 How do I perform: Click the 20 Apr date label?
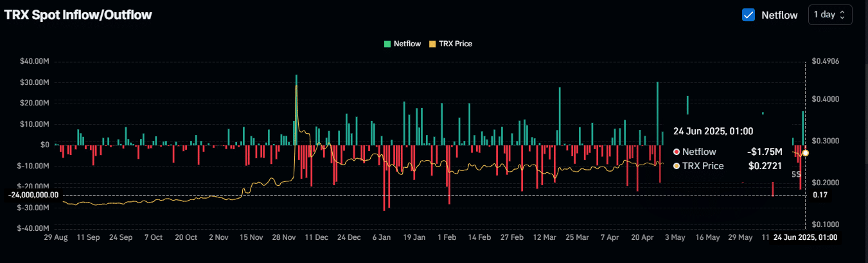[x=644, y=237]
